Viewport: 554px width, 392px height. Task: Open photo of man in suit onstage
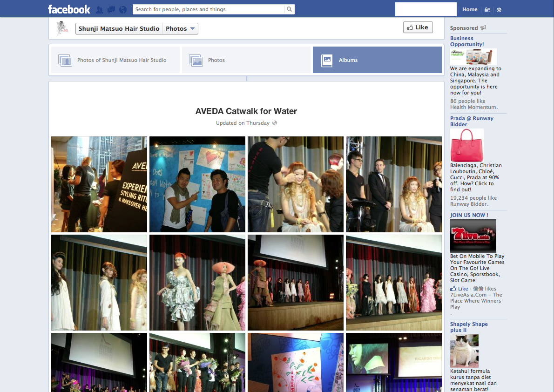click(x=393, y=184)
